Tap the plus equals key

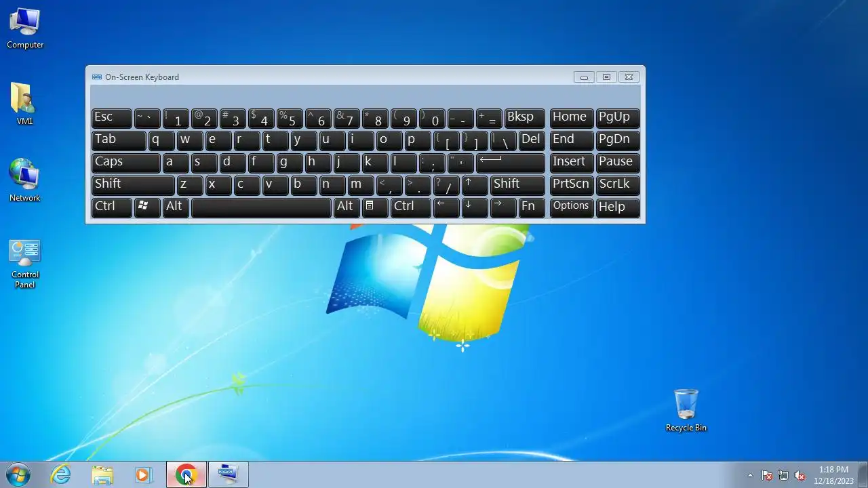[489, 118]
